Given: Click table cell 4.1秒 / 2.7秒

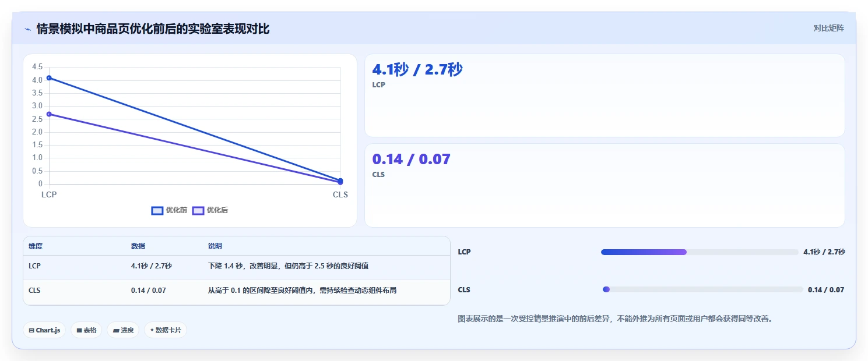Looking at the screenshot, I should pos(152,266).
